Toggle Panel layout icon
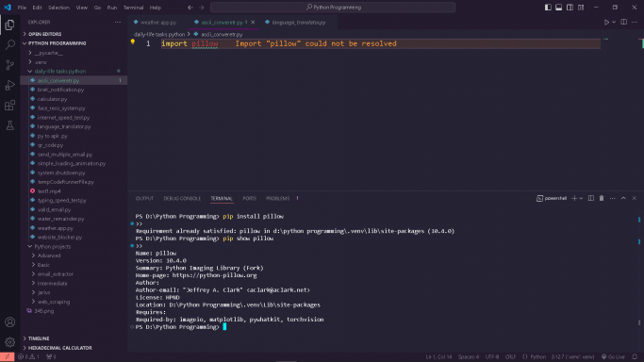The height and width of the screenshot is (362, 644). [559, 8]
